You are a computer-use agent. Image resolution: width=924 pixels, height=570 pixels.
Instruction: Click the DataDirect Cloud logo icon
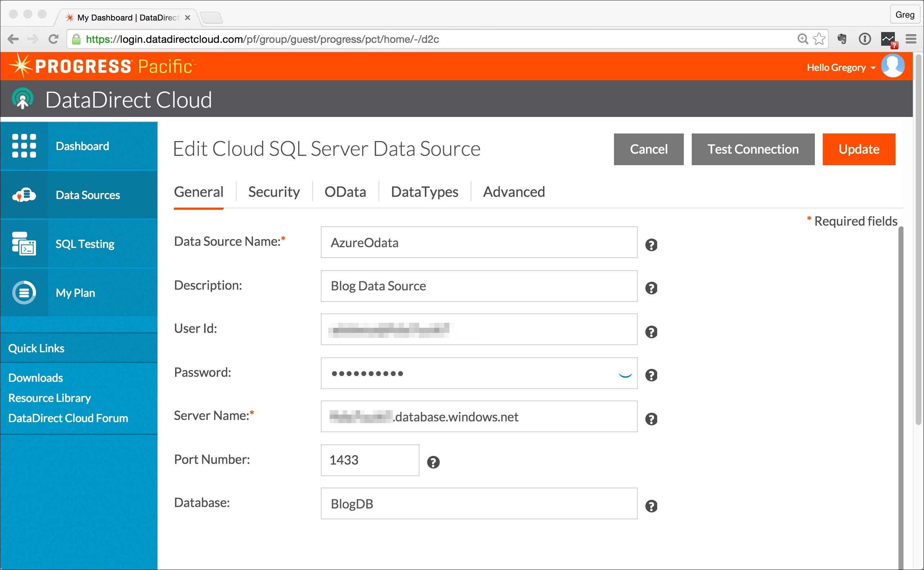(23, 98)
